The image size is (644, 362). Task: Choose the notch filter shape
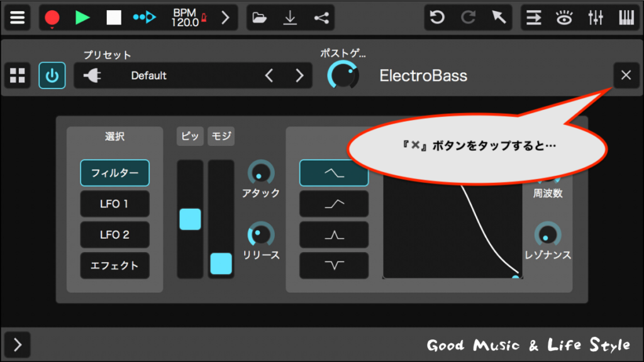pos(334,266)
